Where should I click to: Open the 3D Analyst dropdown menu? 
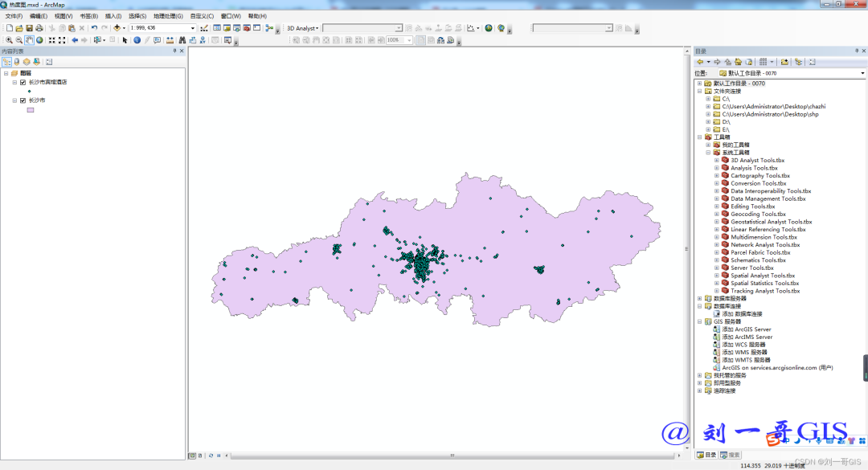tap(303, 28)
